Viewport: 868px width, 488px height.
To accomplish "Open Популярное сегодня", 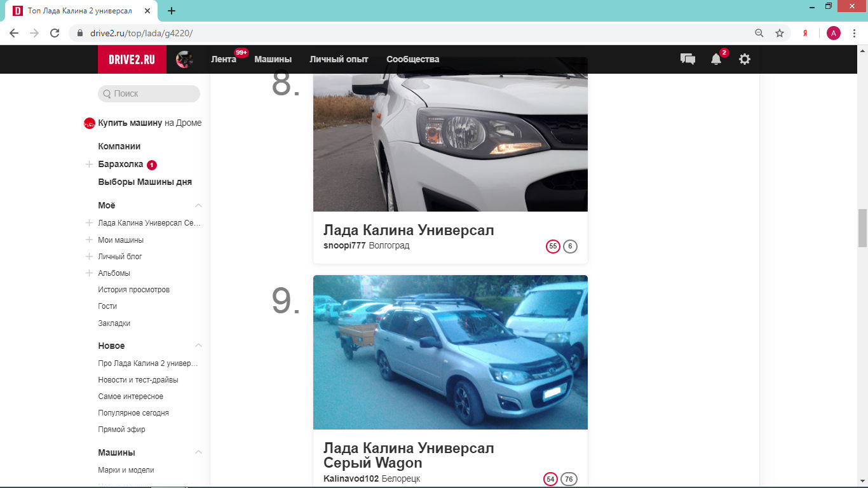I will pyautogui.click(x=133, y=413).
